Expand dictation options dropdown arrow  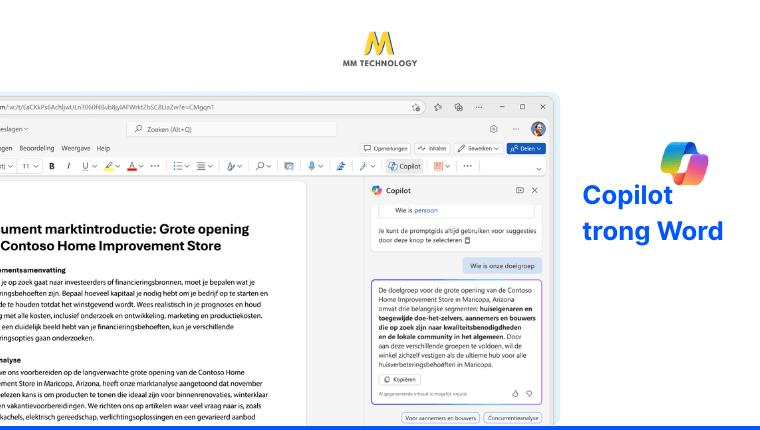coord(321,166)
